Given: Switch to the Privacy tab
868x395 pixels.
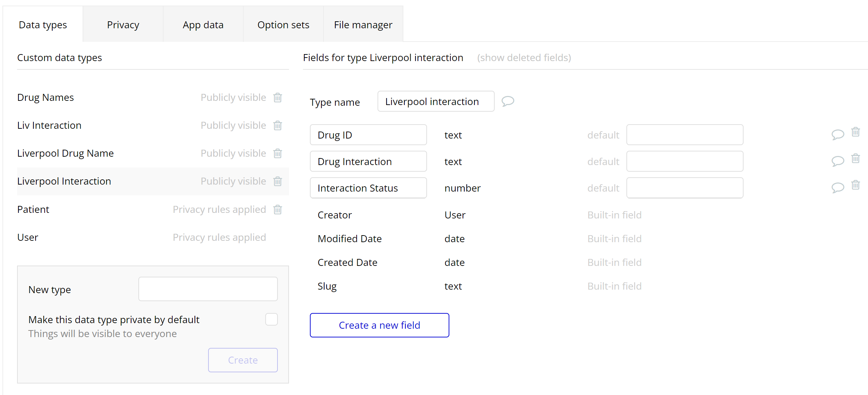Looking at the screenshot, I should pyautogui.click(x=123, y=25).
